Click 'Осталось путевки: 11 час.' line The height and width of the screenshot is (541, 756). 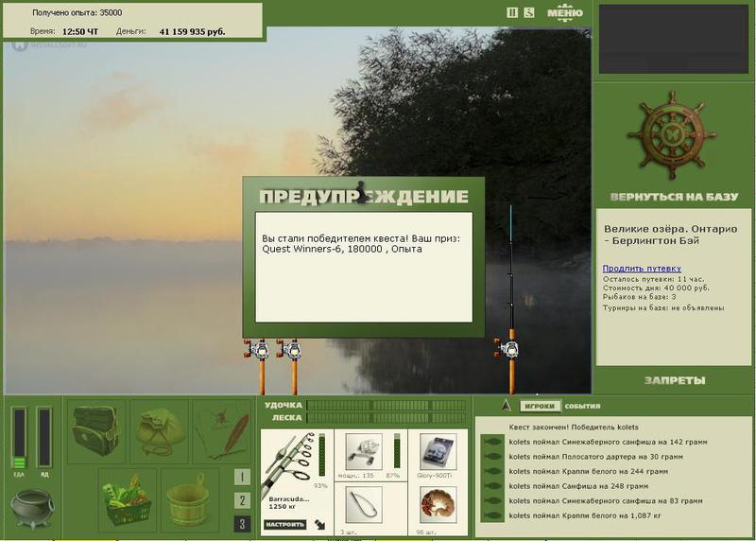(653, 279)
